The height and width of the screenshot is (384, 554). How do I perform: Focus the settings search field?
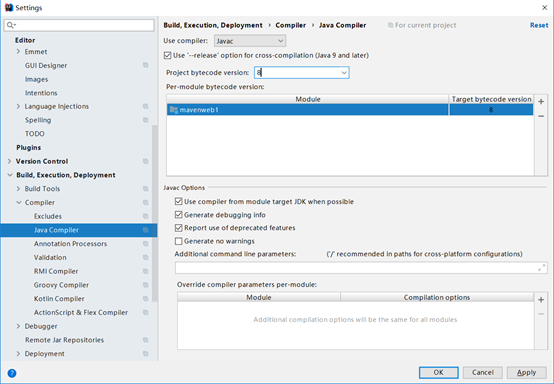pos(79,25)
